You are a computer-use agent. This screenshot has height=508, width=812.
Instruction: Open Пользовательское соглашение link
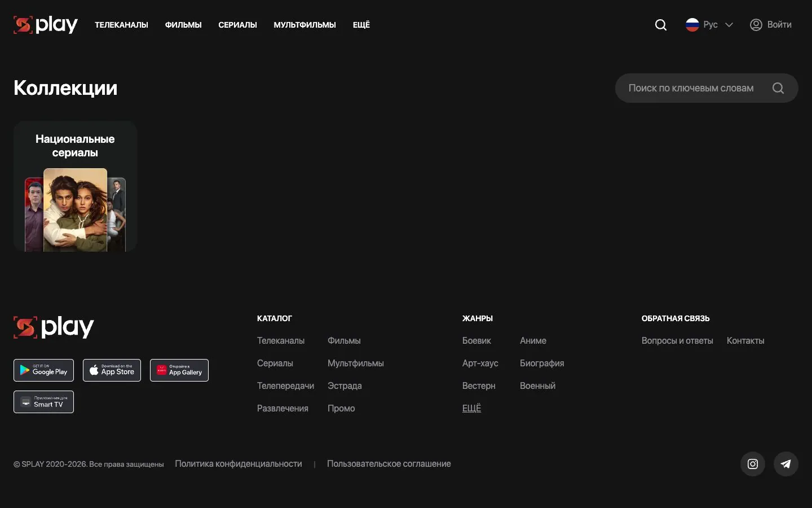coord(389,464)
